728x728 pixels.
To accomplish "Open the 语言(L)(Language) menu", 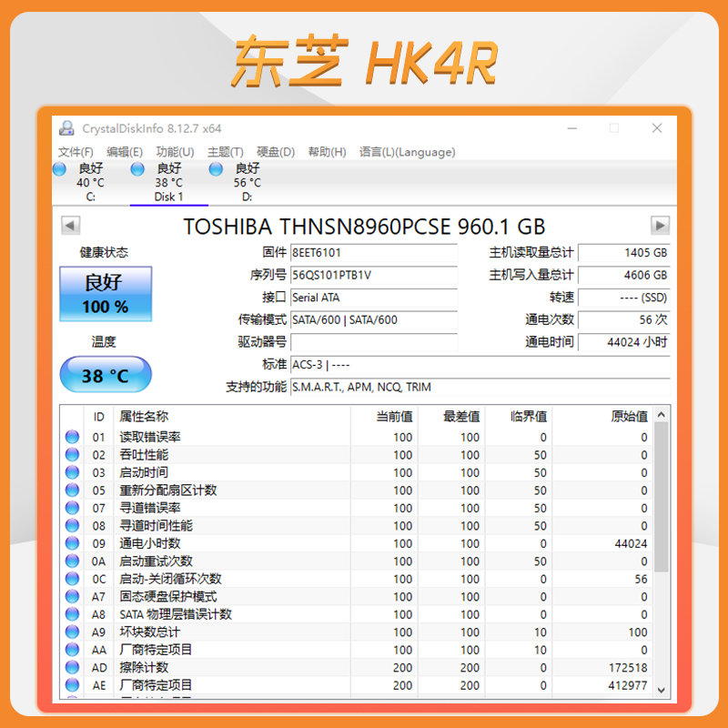I will pos(407,152).
